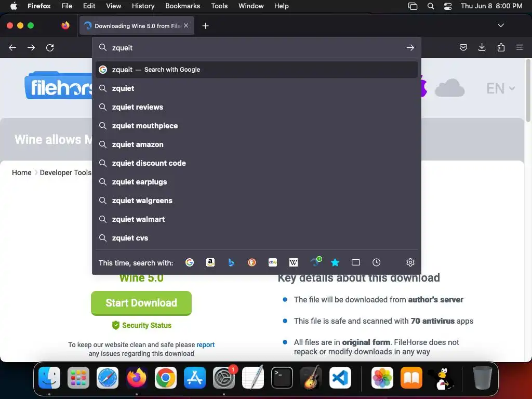Open the File menu
532x399 pixels.
(67, 6)
